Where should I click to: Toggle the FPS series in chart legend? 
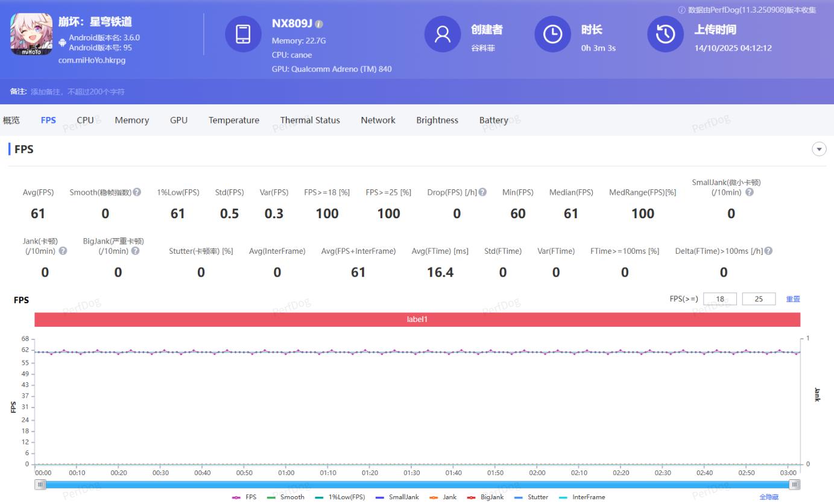(x=244, y=497)
